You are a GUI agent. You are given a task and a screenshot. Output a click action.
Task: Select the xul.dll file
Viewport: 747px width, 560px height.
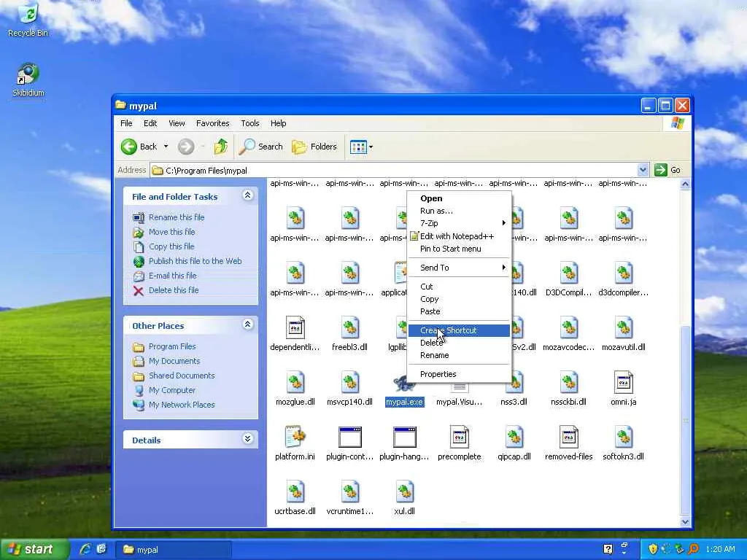click(404, 498)
